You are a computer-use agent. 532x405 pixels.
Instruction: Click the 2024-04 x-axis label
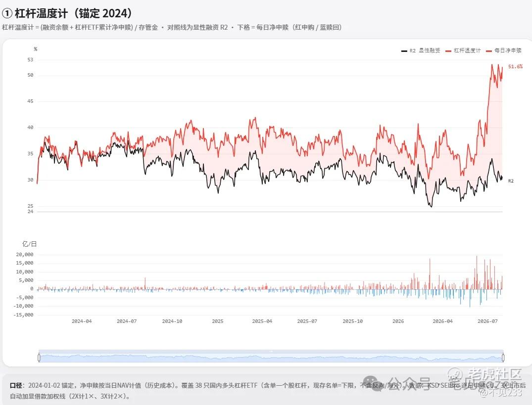pos(82,321)
